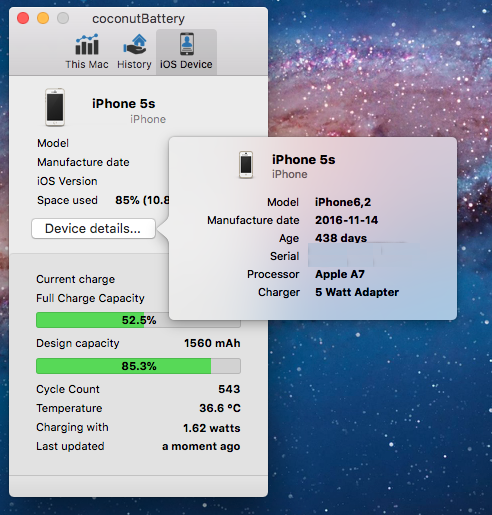This screenshot has width=492, height=515.
Task: Open the This Mac tab
Action: click(87, 51)
